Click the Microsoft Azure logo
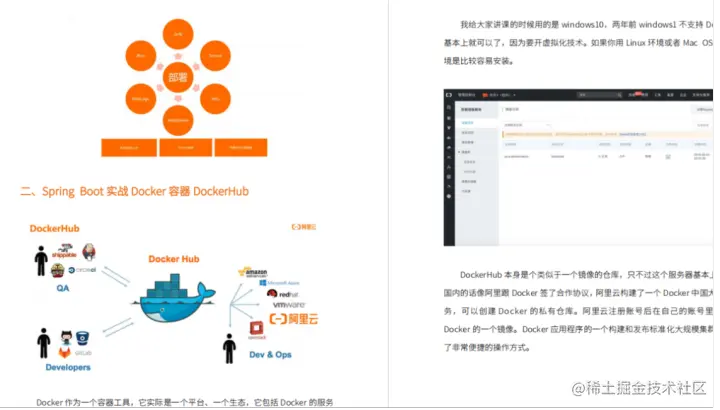Image resolution: width=720 pixels, height=410 pixels. [280, 283]
